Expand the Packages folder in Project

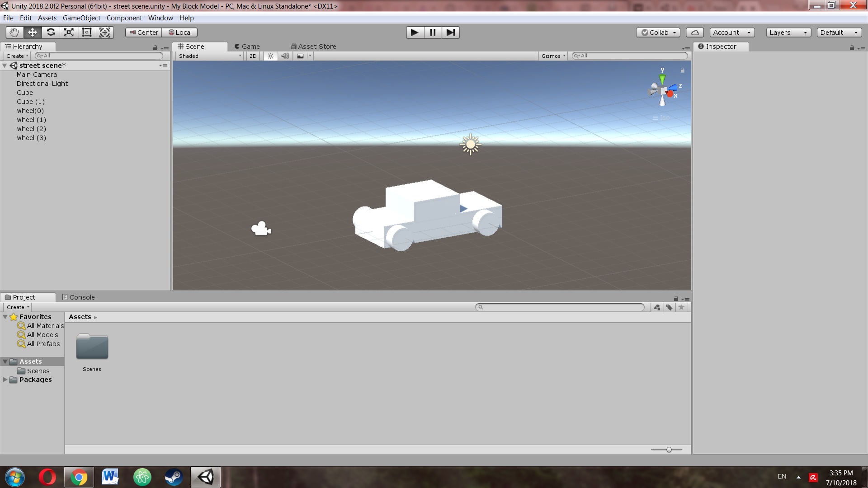tap(5, 380)
